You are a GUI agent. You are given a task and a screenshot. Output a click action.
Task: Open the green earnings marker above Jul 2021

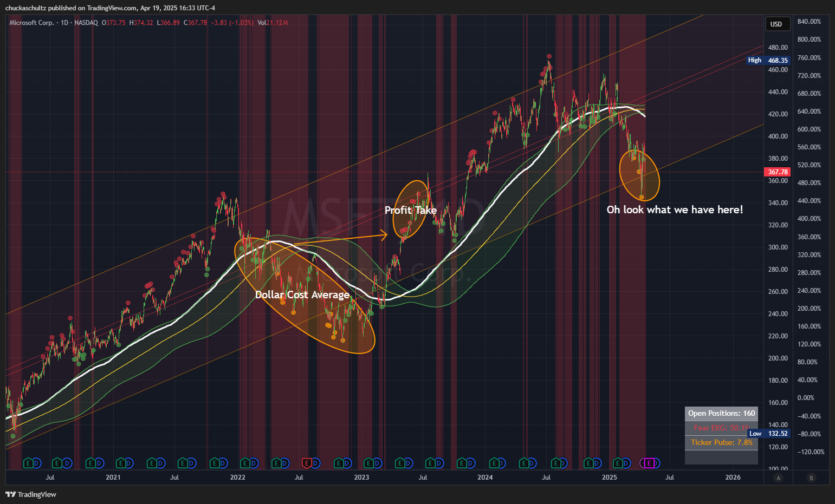coord(184,463)
